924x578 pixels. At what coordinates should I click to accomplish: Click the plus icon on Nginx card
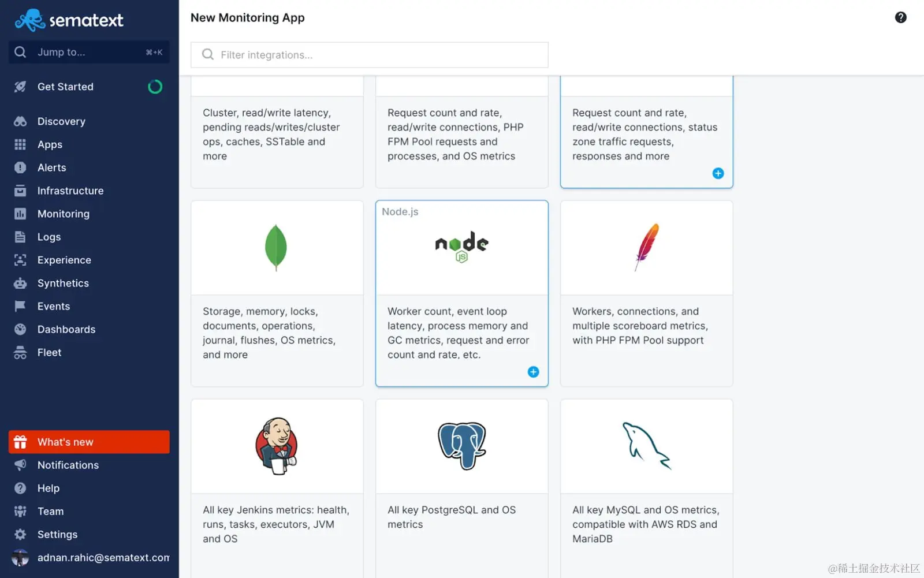(x=718, y=173)
